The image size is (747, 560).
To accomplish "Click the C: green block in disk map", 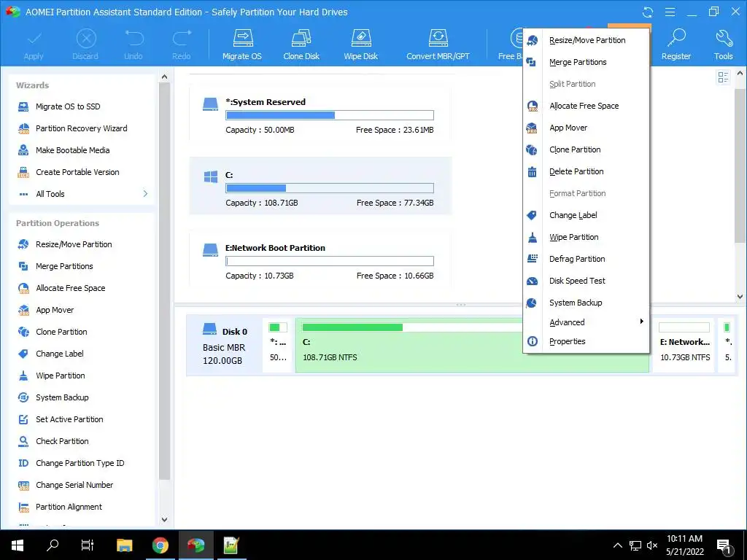I will (x=410, y=346).
